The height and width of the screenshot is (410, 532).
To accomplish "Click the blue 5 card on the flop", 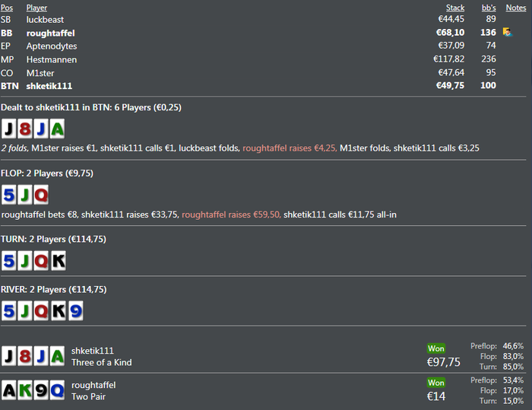I will pos(9,195).
